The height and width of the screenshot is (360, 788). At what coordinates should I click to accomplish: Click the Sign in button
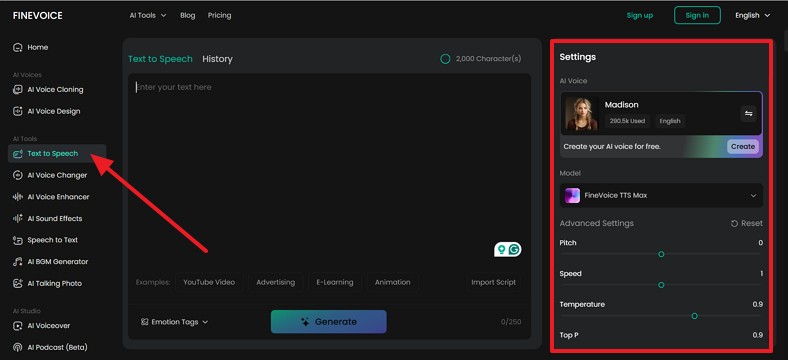click(697, 15)
